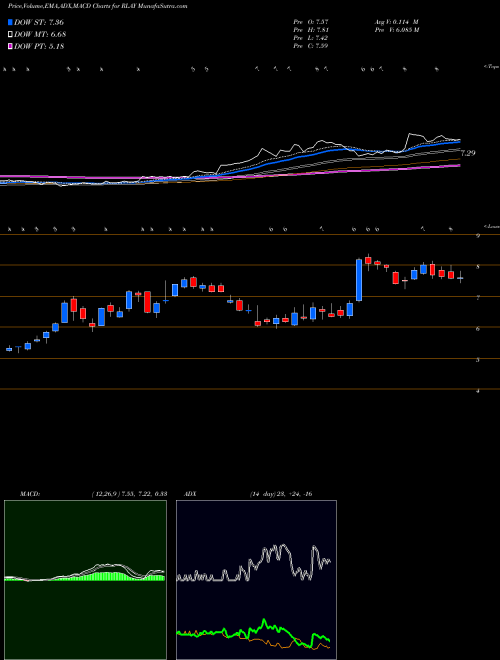Image resolution: width=500 pixels, height=660 pixels.
Task: Click the last candlestick on the price chart
Action: (x=460, y=278)
